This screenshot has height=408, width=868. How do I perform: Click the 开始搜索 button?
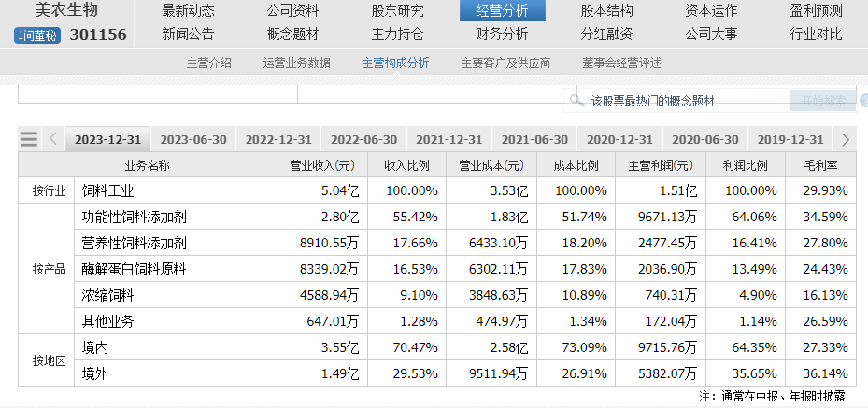(824, 101)
